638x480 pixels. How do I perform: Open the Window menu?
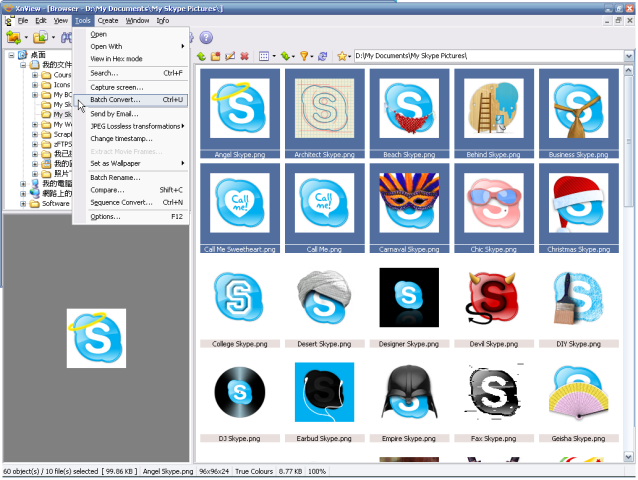tap(137, 20)
